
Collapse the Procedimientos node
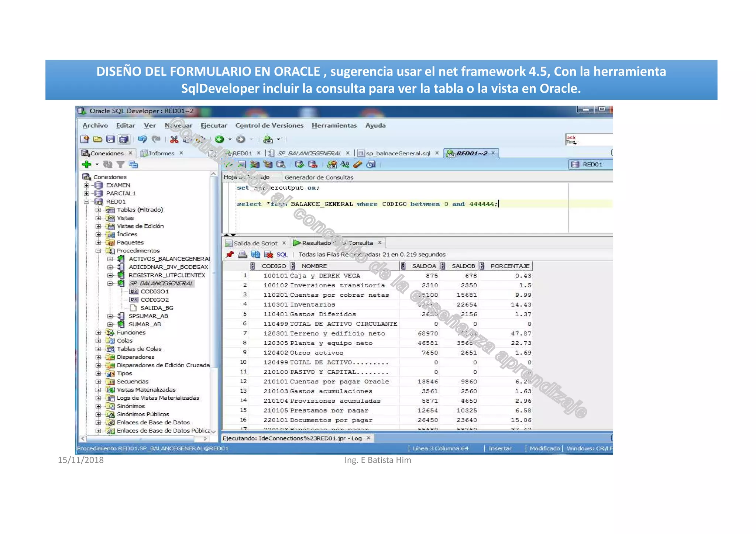(98, 251)
